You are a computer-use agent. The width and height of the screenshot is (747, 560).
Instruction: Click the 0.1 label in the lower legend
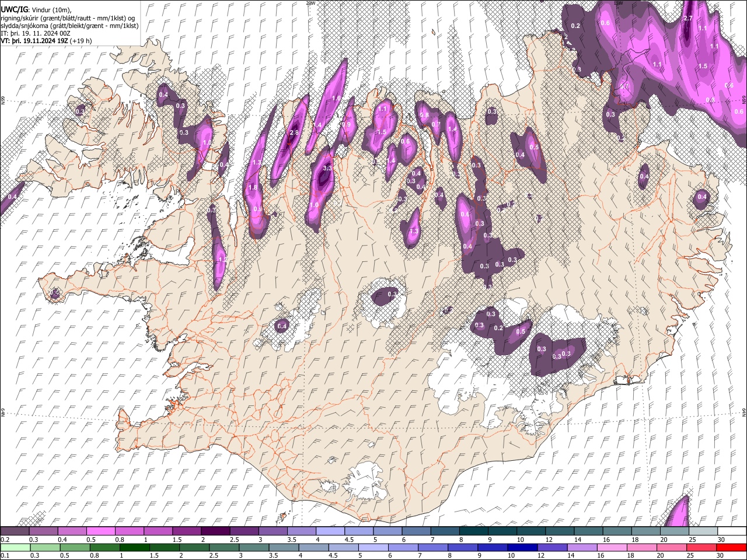(5, 556)
